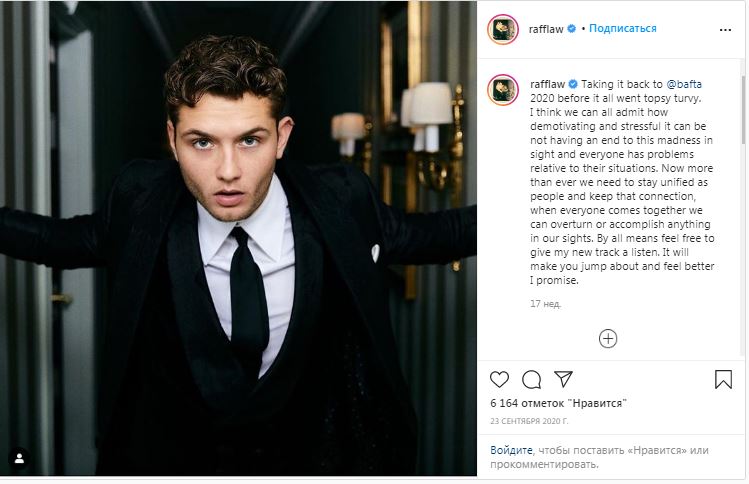The height and width of the screenshot is (484, 749).
Task: Save the post with the bookmark icon
Action: 723,379
